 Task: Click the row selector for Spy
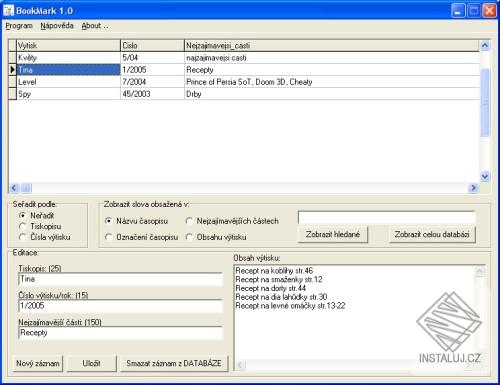tap(12, 94)
